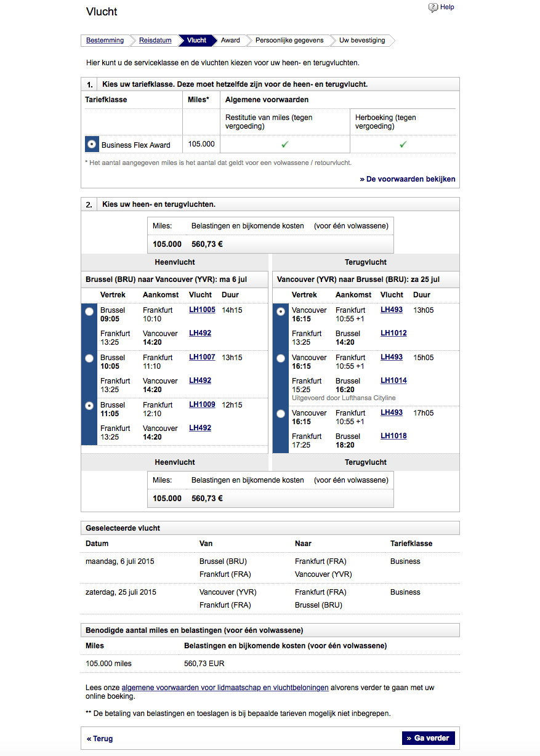Choose return flight arriving Brussels at 16:20
The width and height of the screenshot is (540, 756).
(281, 358)
